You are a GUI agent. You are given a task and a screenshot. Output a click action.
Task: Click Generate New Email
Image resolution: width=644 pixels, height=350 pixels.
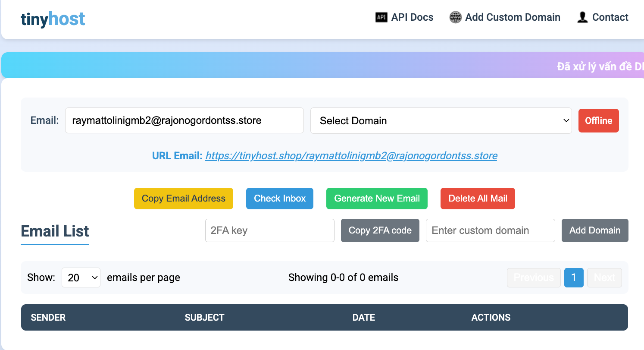click(376, 199)
